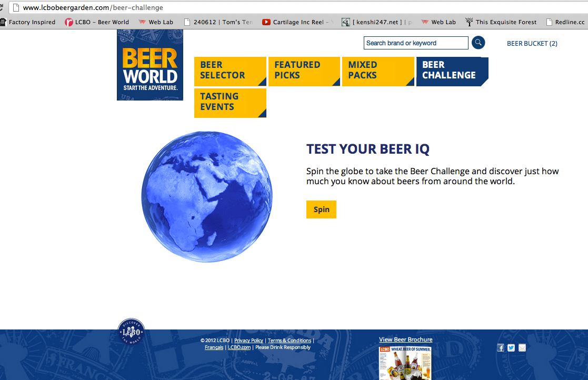
Task: Click the Test Your Beer IQ heading
Action: [368, 149]
